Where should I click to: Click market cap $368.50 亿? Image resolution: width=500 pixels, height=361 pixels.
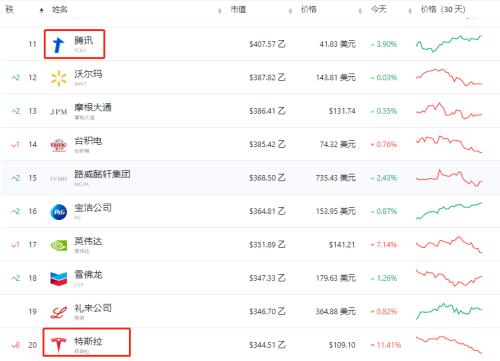(x=267, y=178)
